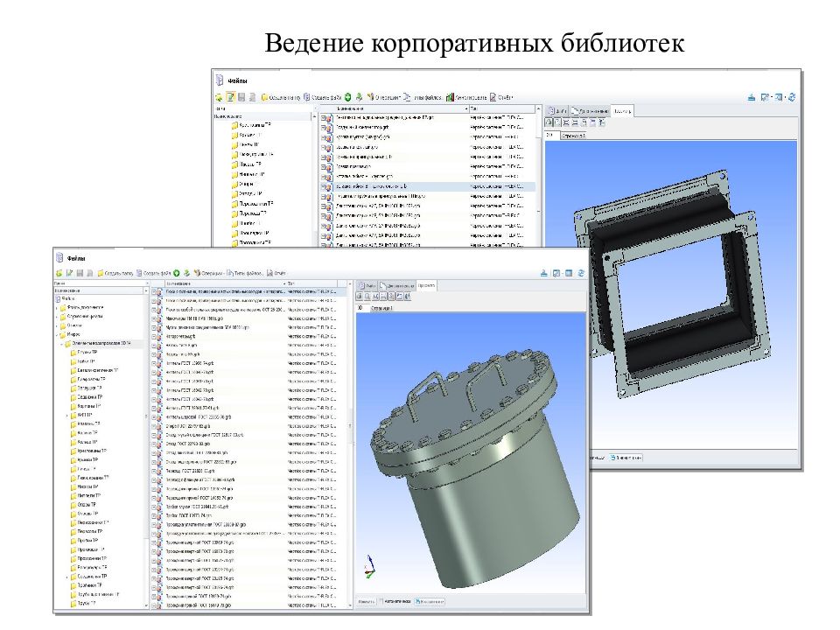This screenshot has width=840, height=630.
Task: Click Отчёт in the front window toolbar
Action: click(x=276, y=273)
